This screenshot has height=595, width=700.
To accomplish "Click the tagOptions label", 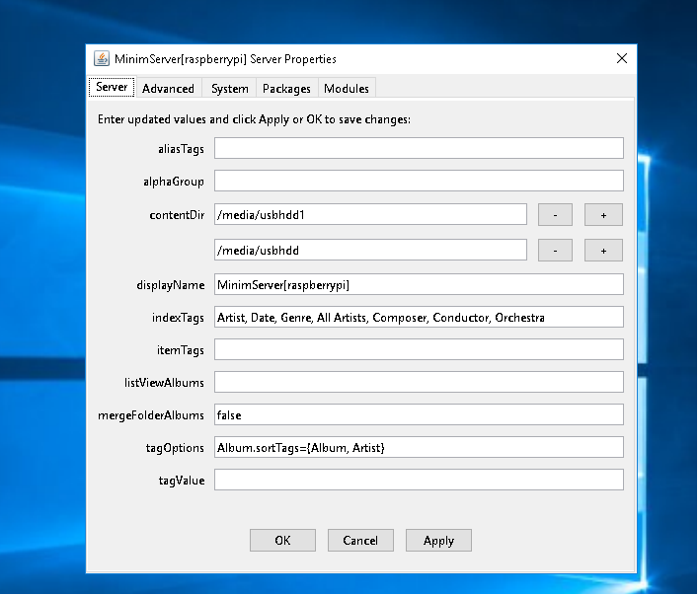I will click(x=176, y=448).
